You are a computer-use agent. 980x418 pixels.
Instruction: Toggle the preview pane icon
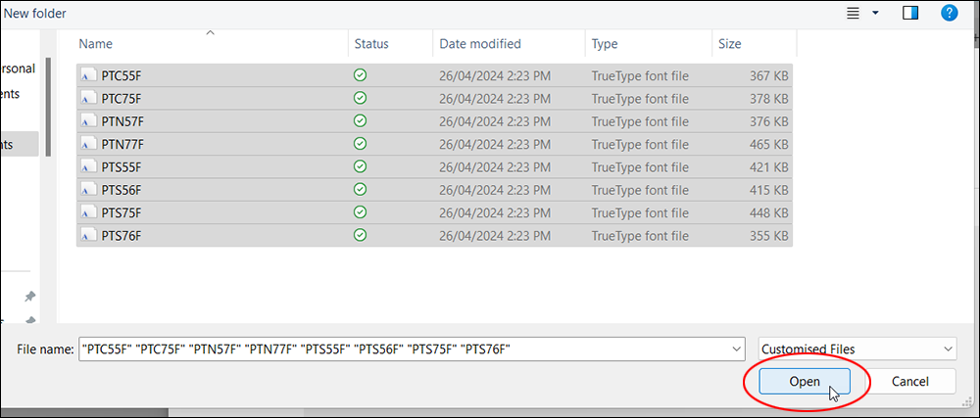point(910,13)
